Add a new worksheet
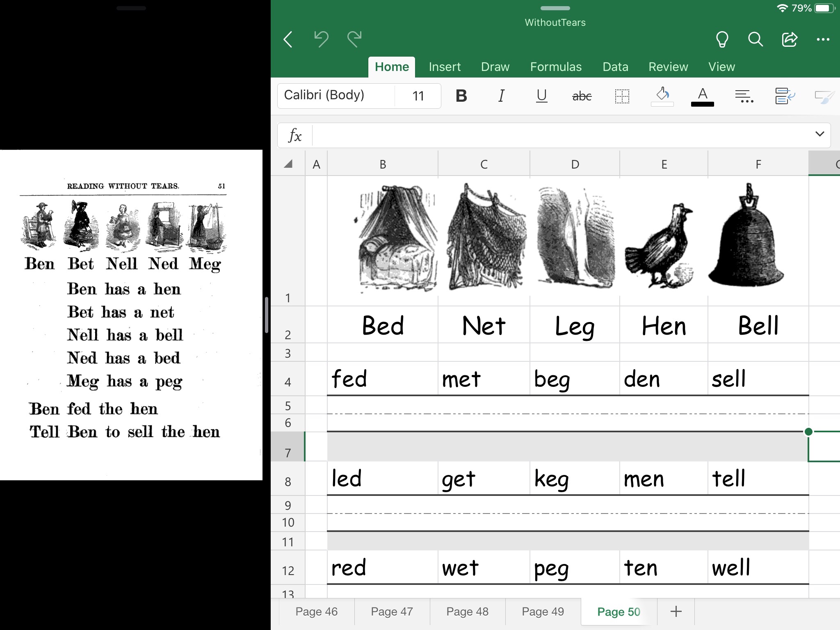The image size is (840, 630). 675,611
